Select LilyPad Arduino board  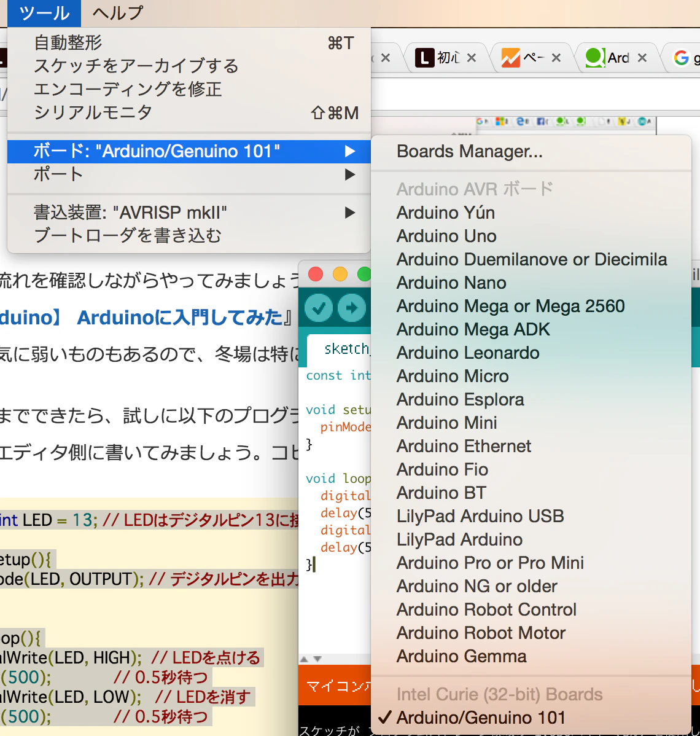(x=531, y=540)
